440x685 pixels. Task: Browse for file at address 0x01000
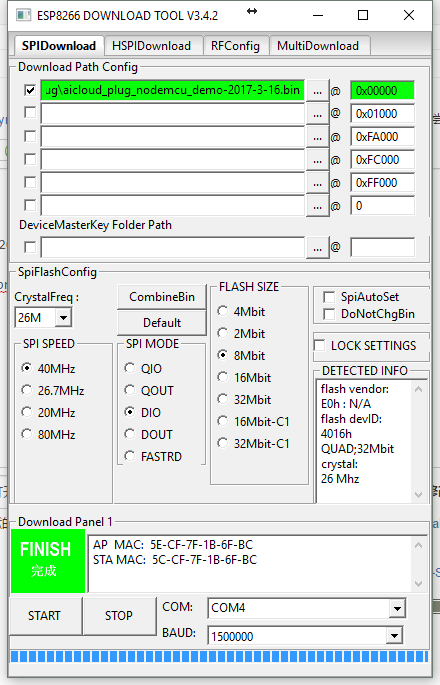tap(318, 114)
